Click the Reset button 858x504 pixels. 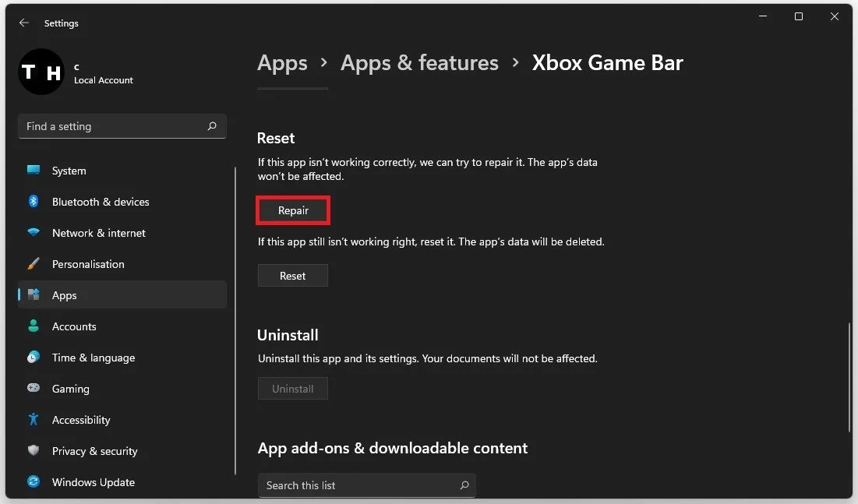pos(292,275)
